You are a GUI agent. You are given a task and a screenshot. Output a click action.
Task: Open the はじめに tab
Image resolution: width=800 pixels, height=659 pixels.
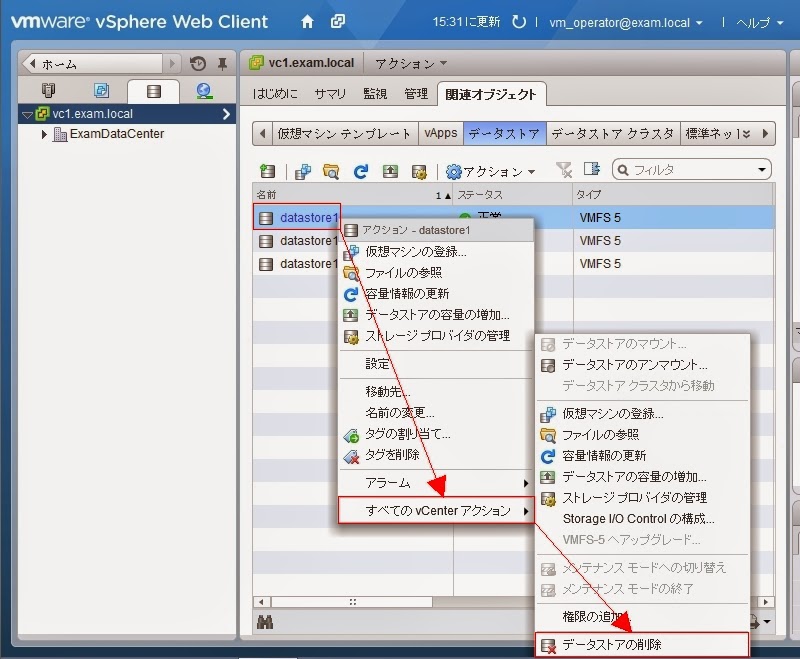[x=275, y=94]
